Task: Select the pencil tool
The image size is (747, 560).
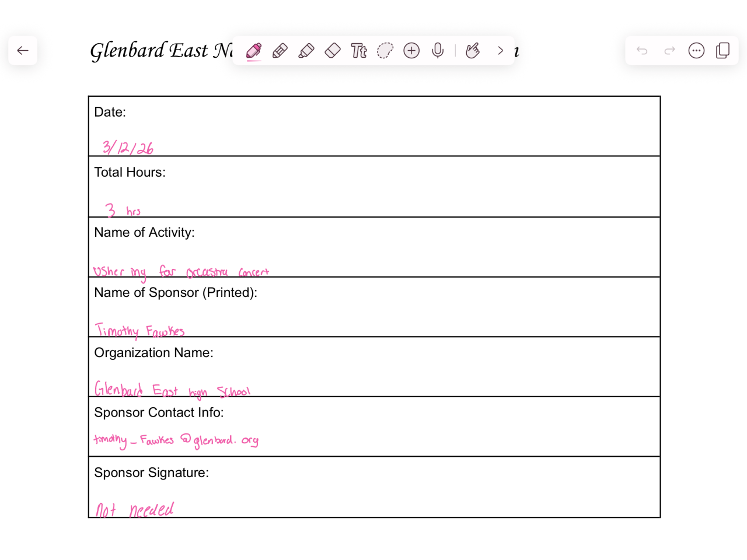Action: pyautogui.click(x=280, y=51)
